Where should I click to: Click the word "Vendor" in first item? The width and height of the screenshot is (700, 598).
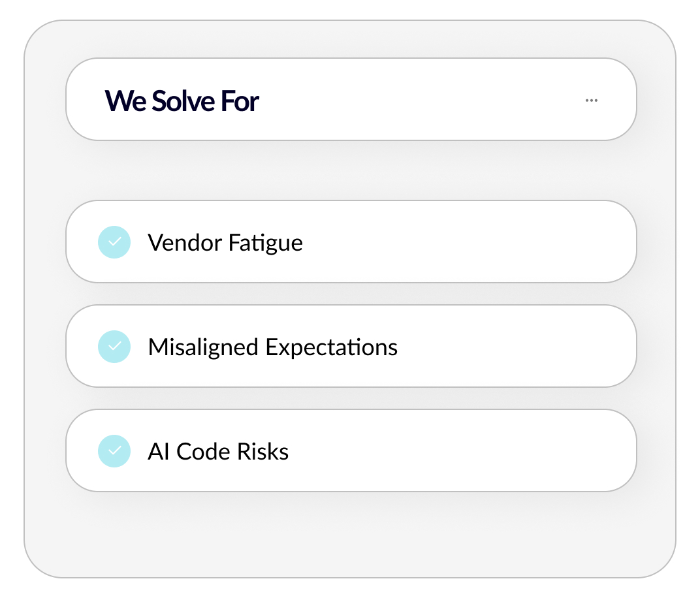coord(184,243)
